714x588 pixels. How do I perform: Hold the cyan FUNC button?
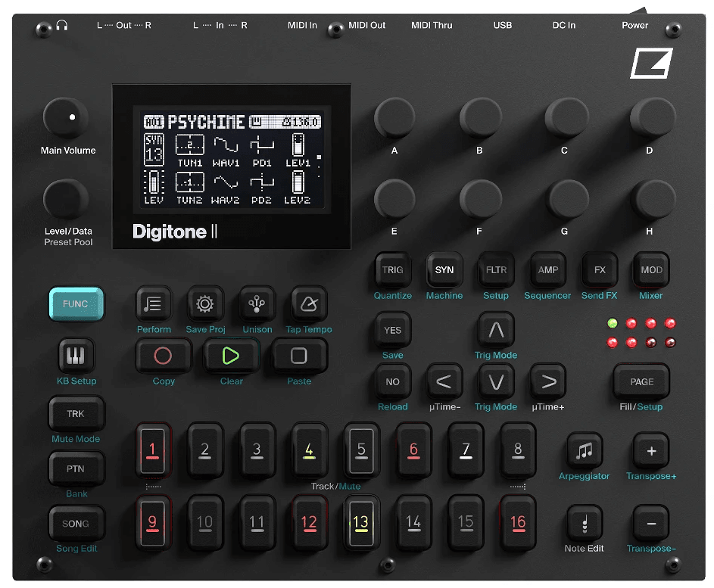[76, 303]
